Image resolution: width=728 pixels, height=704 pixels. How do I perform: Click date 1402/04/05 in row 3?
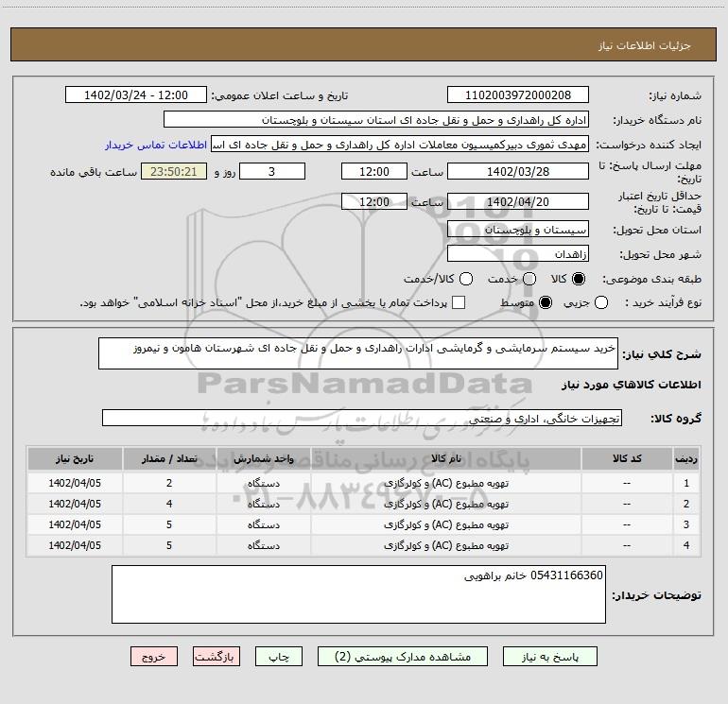click(x=75, y=524)
